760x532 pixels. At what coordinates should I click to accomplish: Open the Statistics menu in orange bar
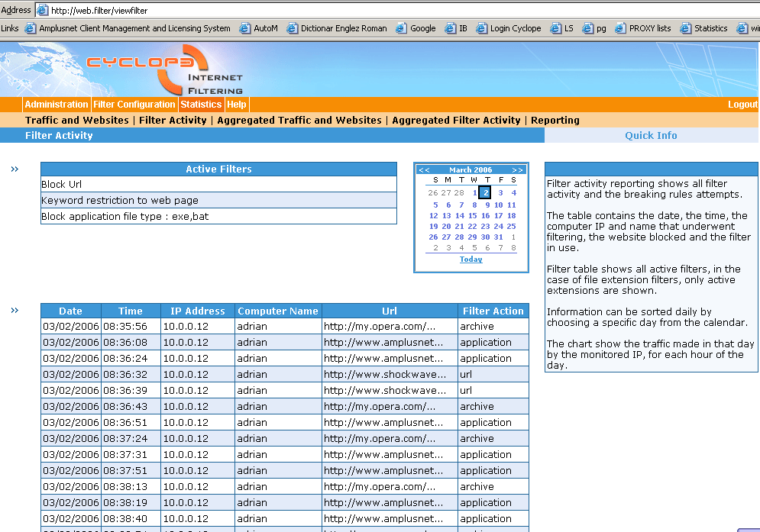click(x=201, y=104)
